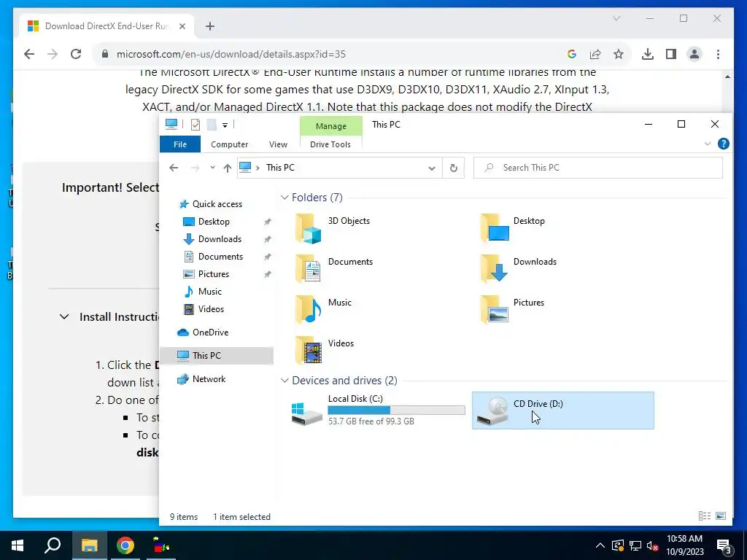This screenshot has height=560, width=747.
Task: Click Google icon in address bar
Action: pyautogui.click(x=572, y=54)
